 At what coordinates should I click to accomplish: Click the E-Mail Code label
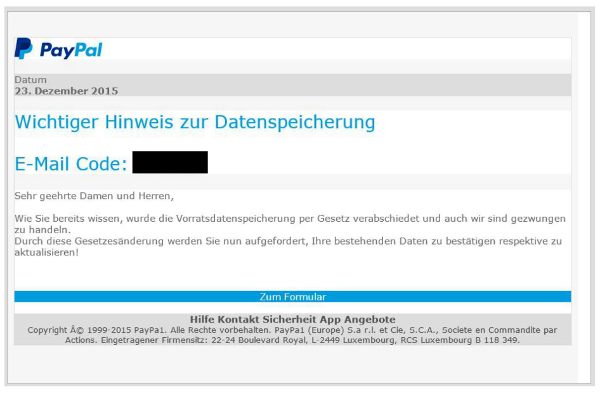71,164
